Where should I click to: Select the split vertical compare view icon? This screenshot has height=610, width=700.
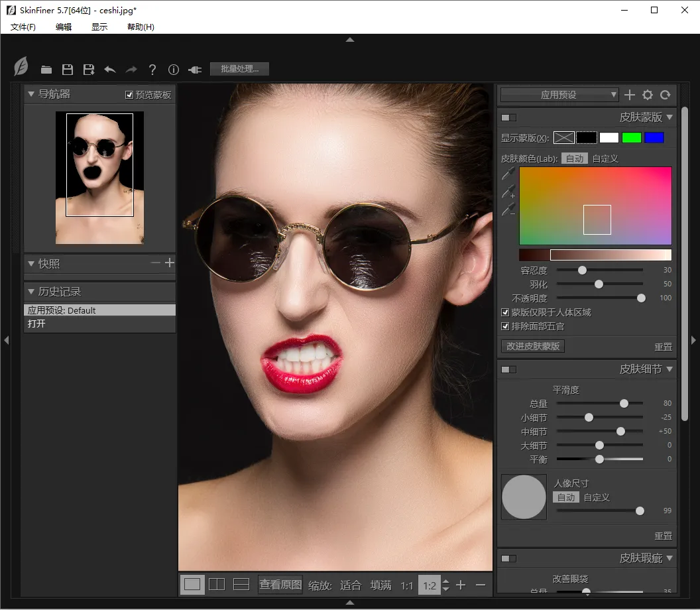217,584
